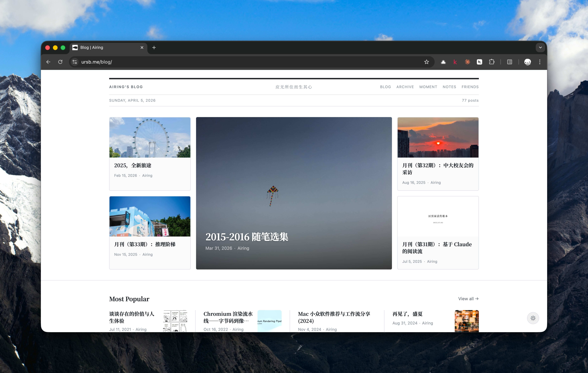Click the URL address field
This screenshot has height=373, width=588.
click(220, 62)
